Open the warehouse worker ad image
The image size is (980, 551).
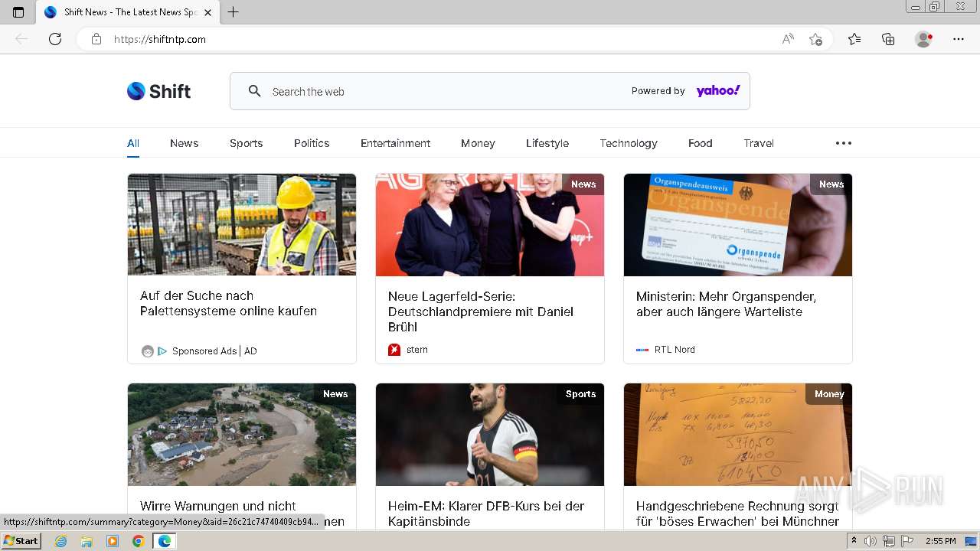tap(242, 225)
